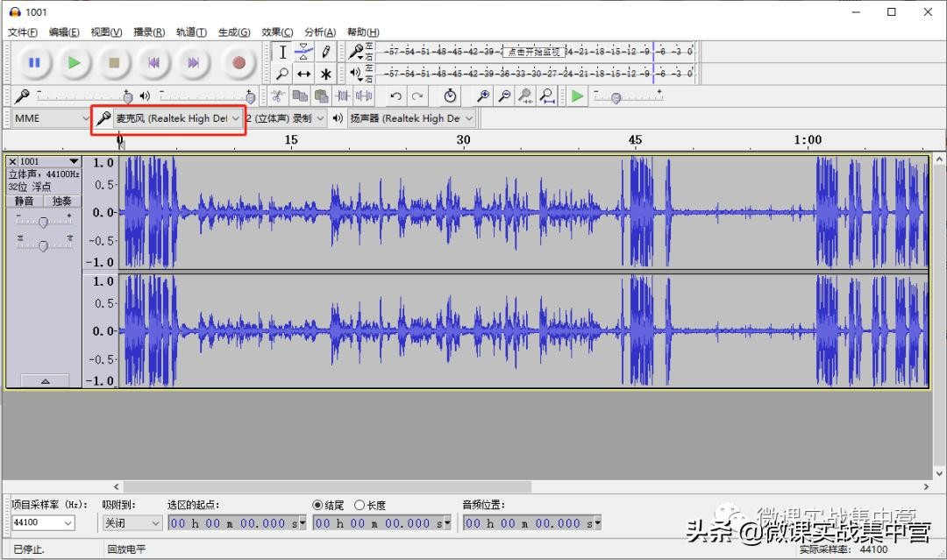This screenshot has height=560, width=947.
Task: Click the Undo arrow icon
Action: point(395,96)
